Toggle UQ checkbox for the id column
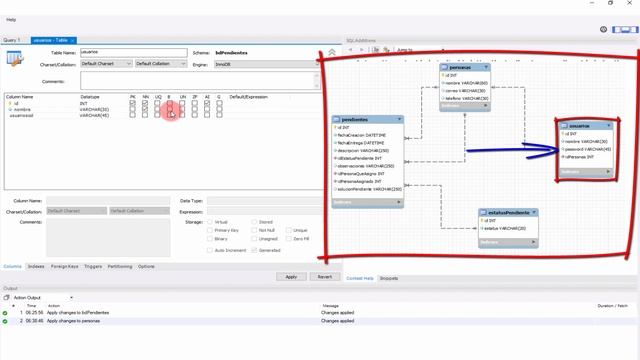640x360 pixels. (157, 104)
